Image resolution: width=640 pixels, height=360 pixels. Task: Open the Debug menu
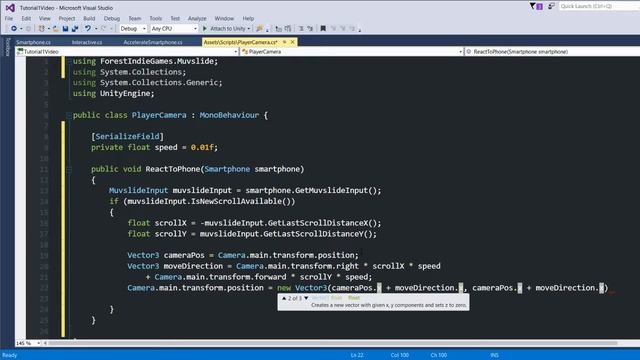pyautogui.click(x=111, y=18)
